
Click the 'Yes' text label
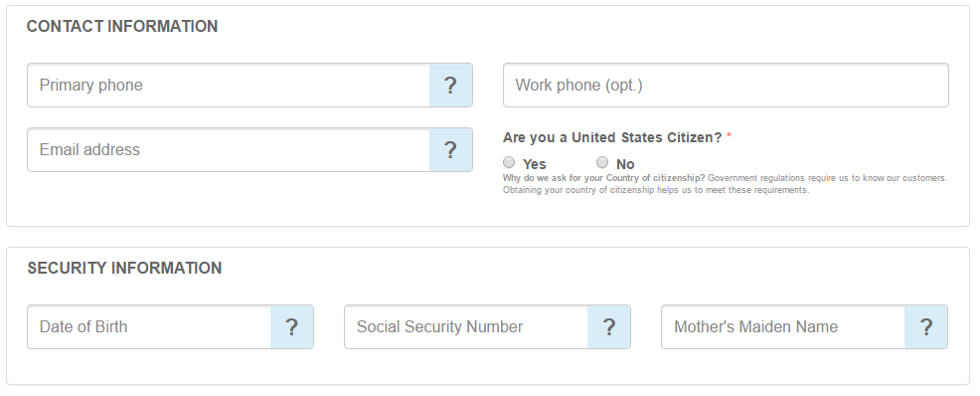[x=535, y=164]
